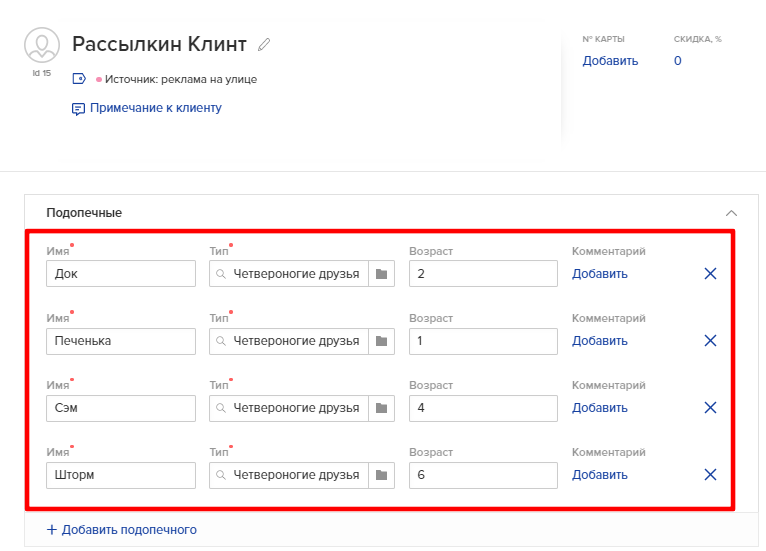Remove the Сэм row with X
Viewport: 766px width, 551px height.
[x=710, y=408]
